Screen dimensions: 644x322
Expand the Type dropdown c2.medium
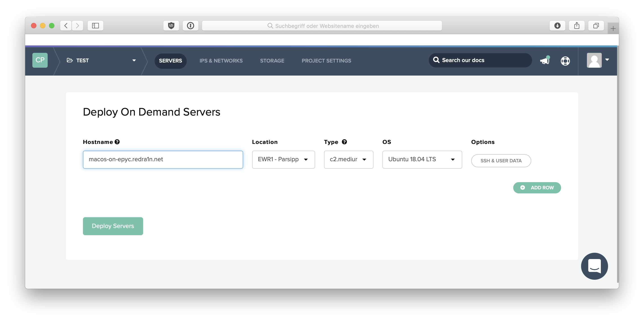coord(349,159)
